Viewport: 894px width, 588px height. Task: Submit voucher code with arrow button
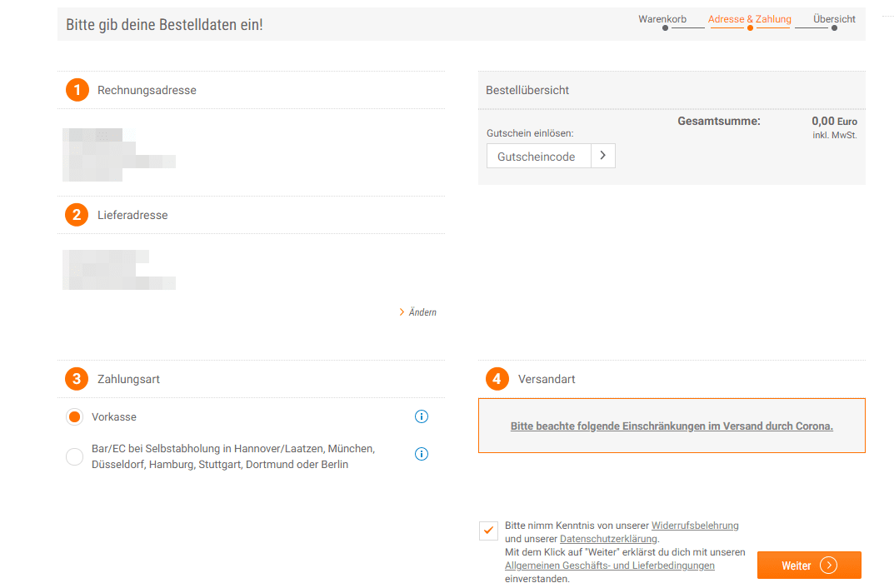[602, 156]
